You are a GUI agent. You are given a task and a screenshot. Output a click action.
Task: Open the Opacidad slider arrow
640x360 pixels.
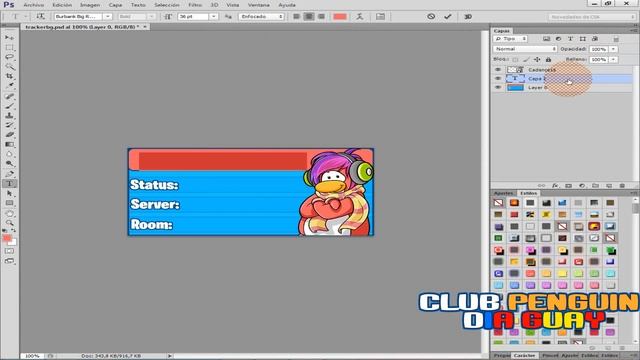tap(613, 49)
